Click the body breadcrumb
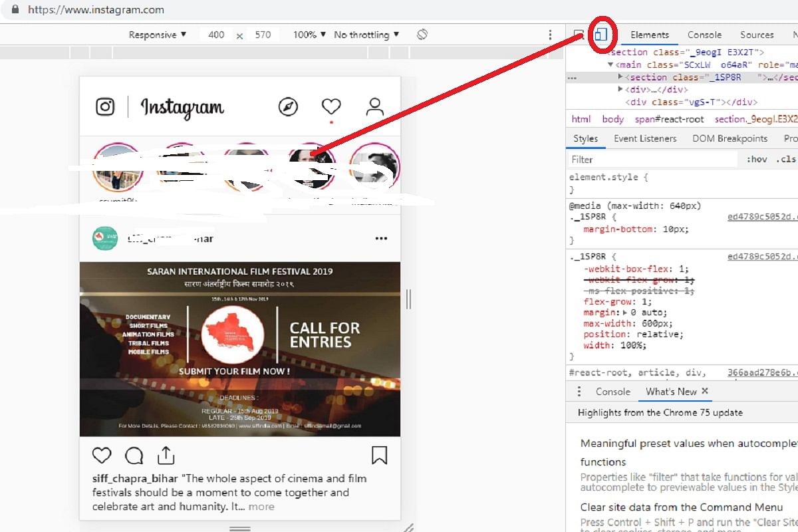The width and height of the screenshot is (798, 532). coord(613,119)
